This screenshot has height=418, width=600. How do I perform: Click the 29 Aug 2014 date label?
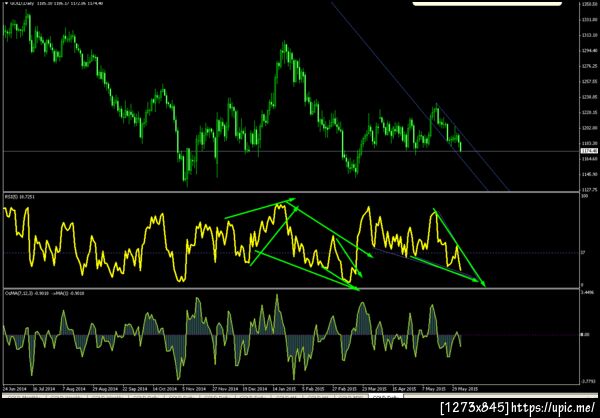[104, 389]
